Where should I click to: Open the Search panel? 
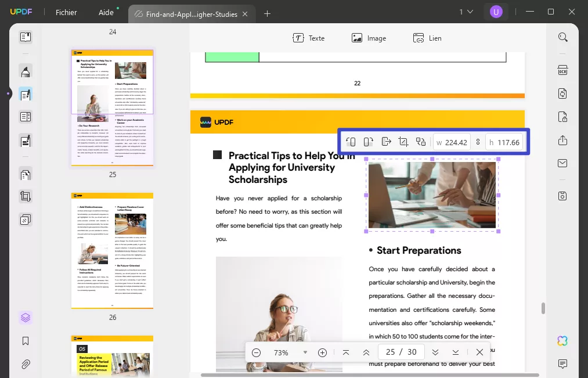[x=562, y=37]
